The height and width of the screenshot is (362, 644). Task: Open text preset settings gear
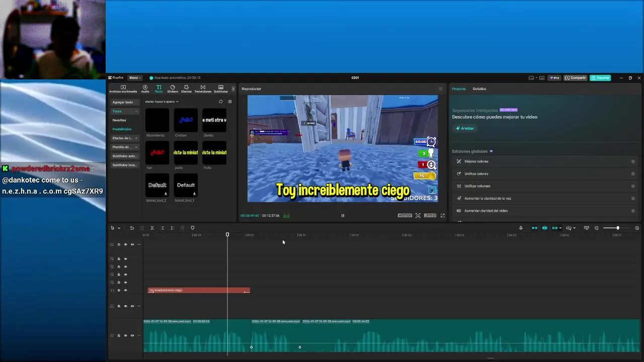pos(230,102)
